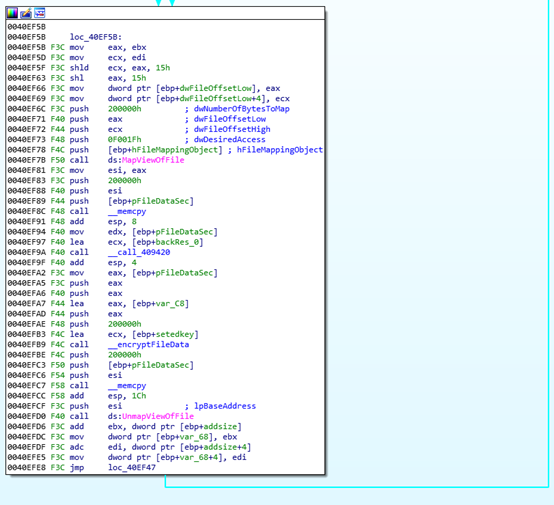Click the UnmapViewOfFile API call
554x505 pixels.
[158, 416]
